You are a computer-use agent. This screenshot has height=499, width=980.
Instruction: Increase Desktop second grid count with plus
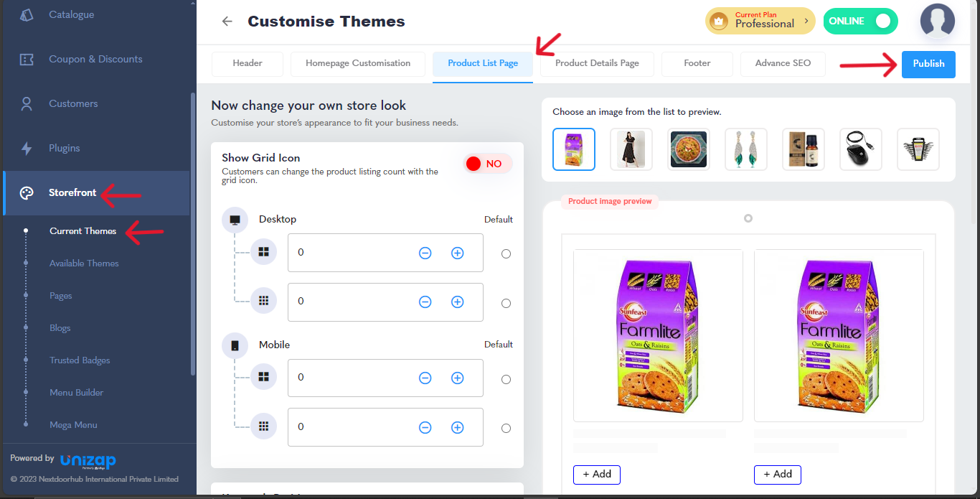point(457,302)
